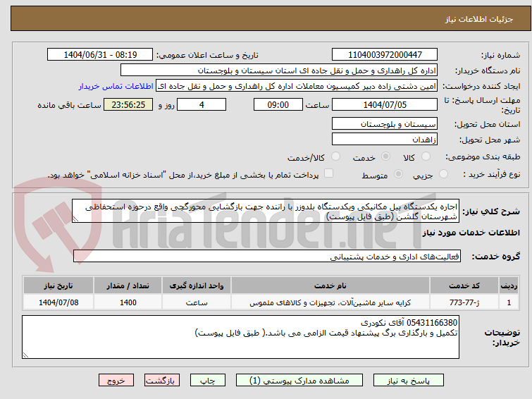
Task: Click the 'نام خدمت' column header
Action: [330, 286]
